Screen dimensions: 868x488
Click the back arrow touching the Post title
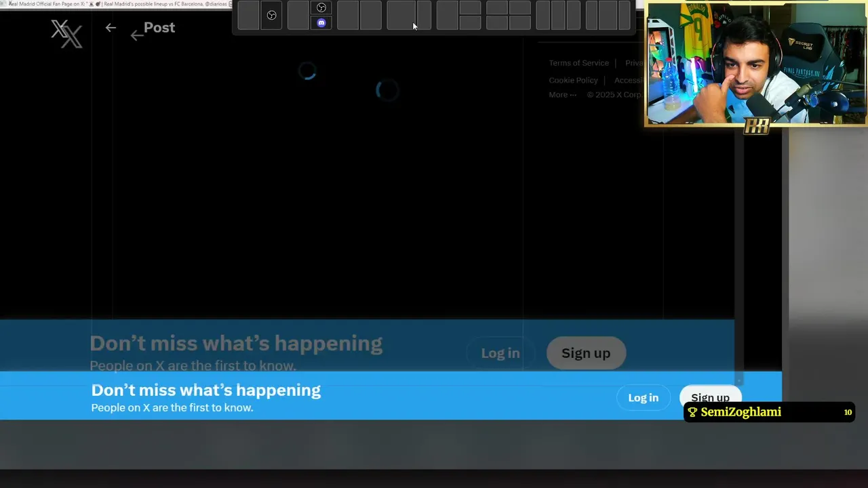(x=137, y=35)
